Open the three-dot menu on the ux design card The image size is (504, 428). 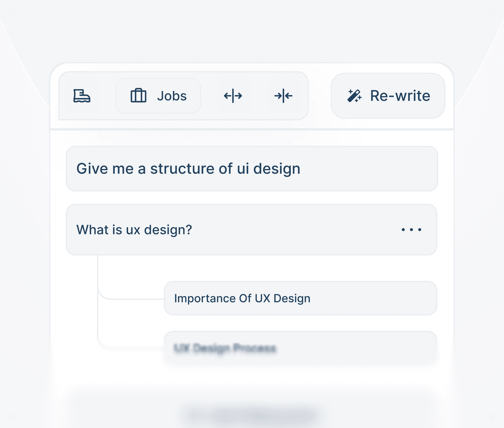[x=411, y=229]
